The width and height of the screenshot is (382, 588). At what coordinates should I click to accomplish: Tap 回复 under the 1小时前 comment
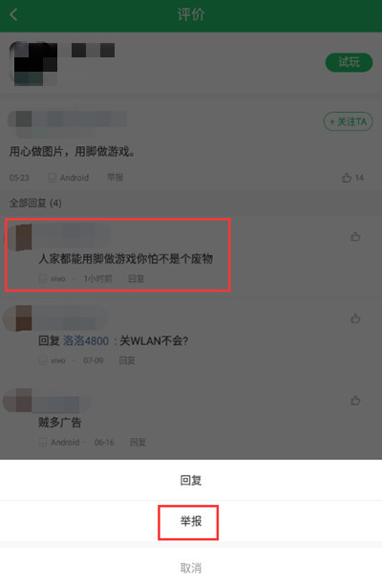click(x=136, y=278)
